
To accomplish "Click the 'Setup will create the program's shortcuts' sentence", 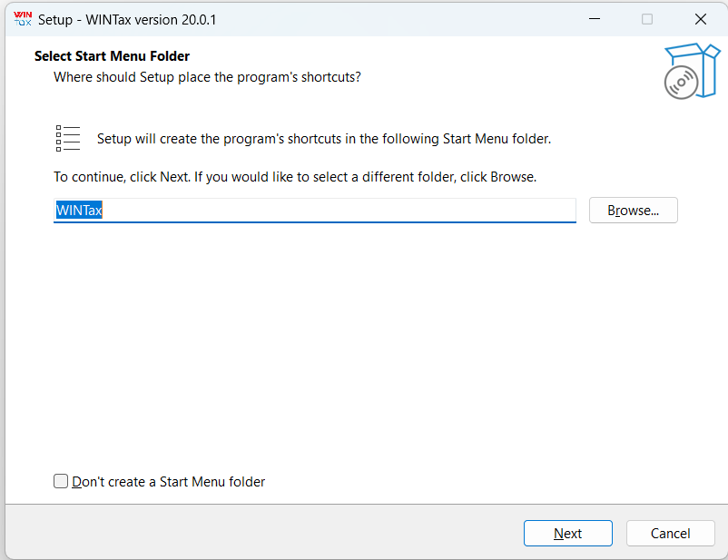I will (324, 139).
